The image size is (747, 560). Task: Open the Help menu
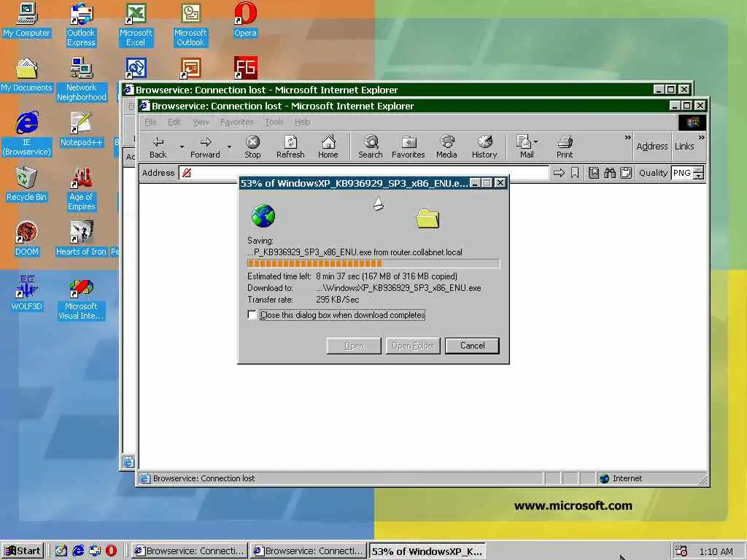[x=302, y=122]
